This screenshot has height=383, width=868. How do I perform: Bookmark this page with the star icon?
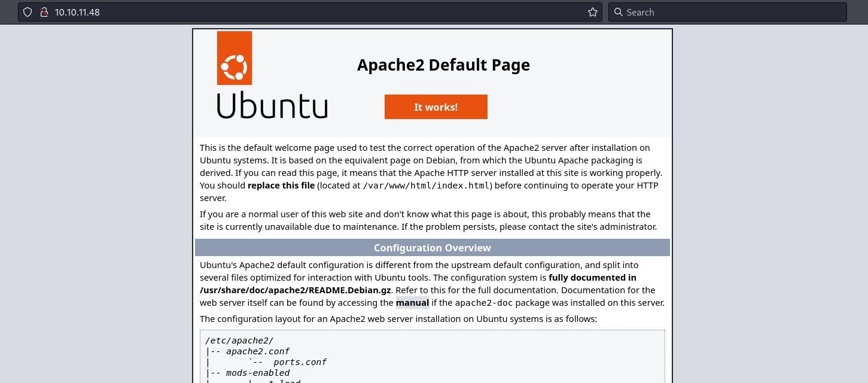pos(592,12)
